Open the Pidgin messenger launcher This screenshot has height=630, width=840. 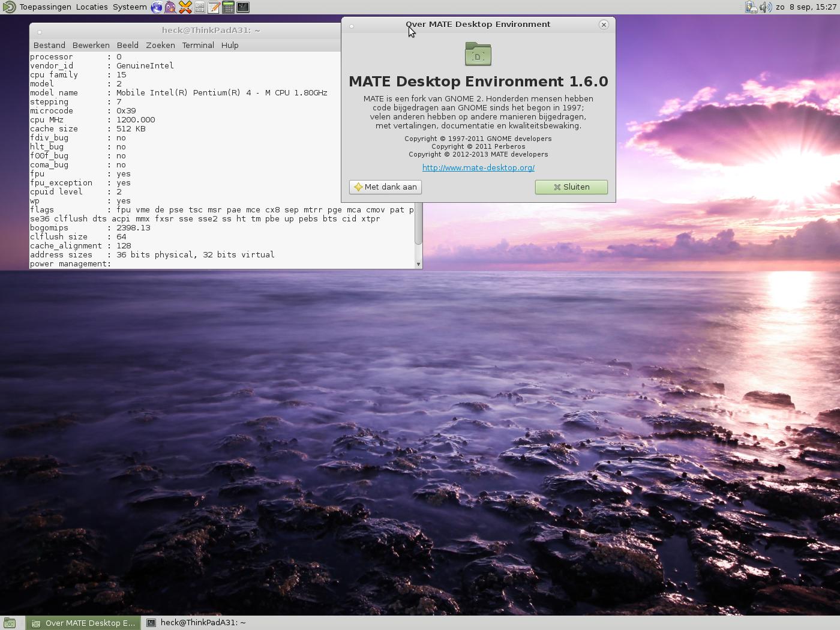click(171, 7)
